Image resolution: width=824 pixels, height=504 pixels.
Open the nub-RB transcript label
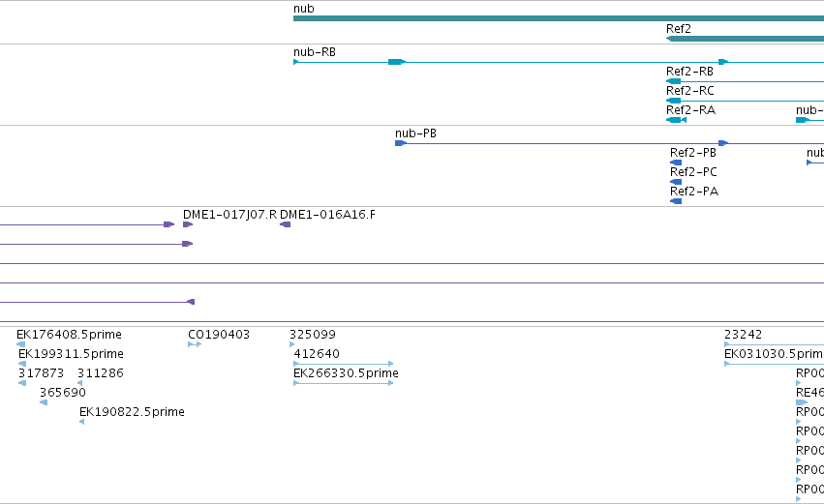315,52
